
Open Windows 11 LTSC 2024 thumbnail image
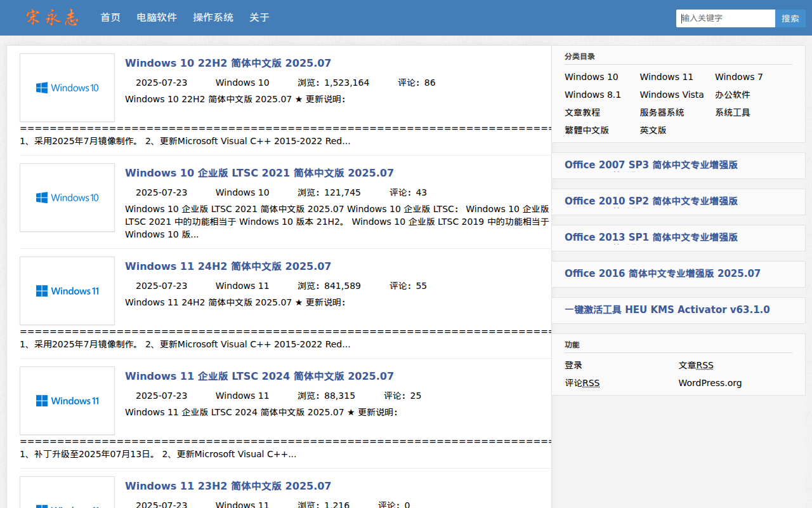67,401
